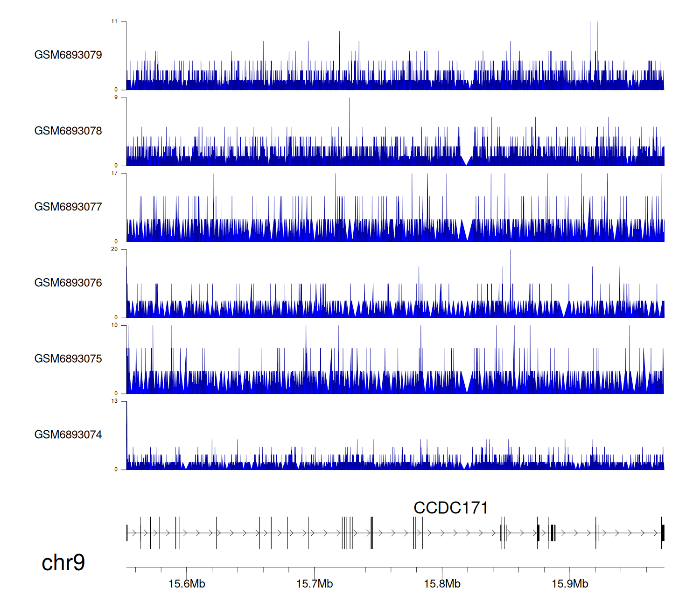The height and width of the screenshot is (616, 700).
Task: Select the 15.9Mb coordinate label
Action: click(x=570, y=584)
